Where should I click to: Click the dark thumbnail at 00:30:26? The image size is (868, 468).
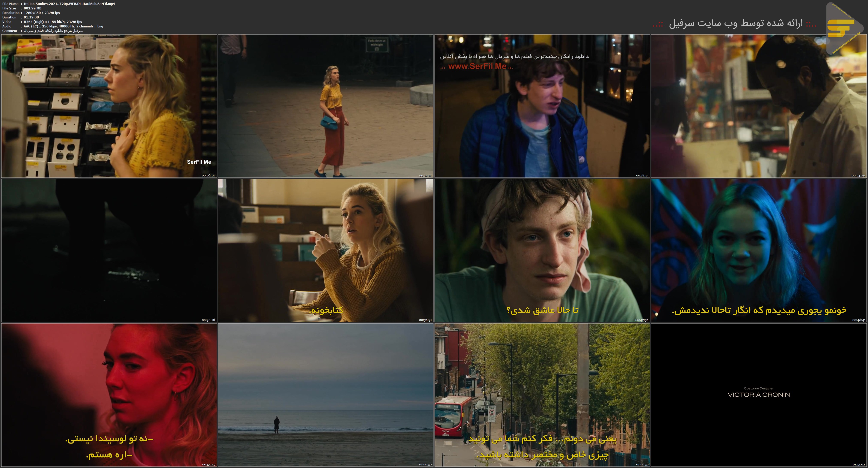[109, 250]
